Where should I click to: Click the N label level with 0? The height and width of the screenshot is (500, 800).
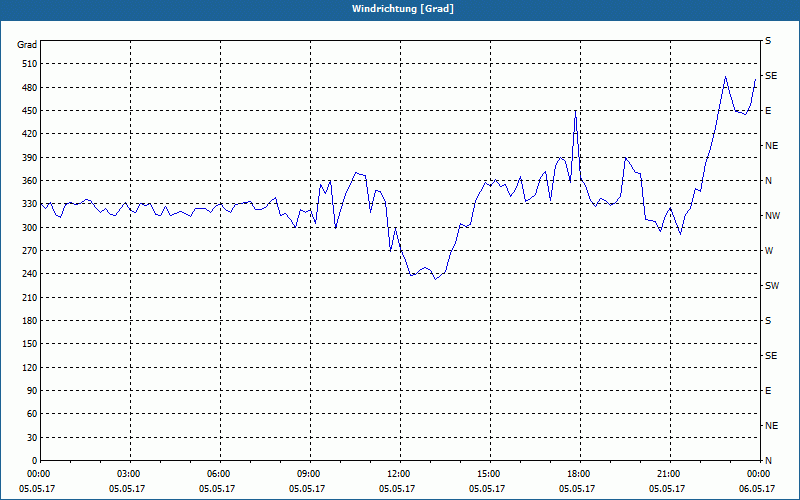(768, 461)
